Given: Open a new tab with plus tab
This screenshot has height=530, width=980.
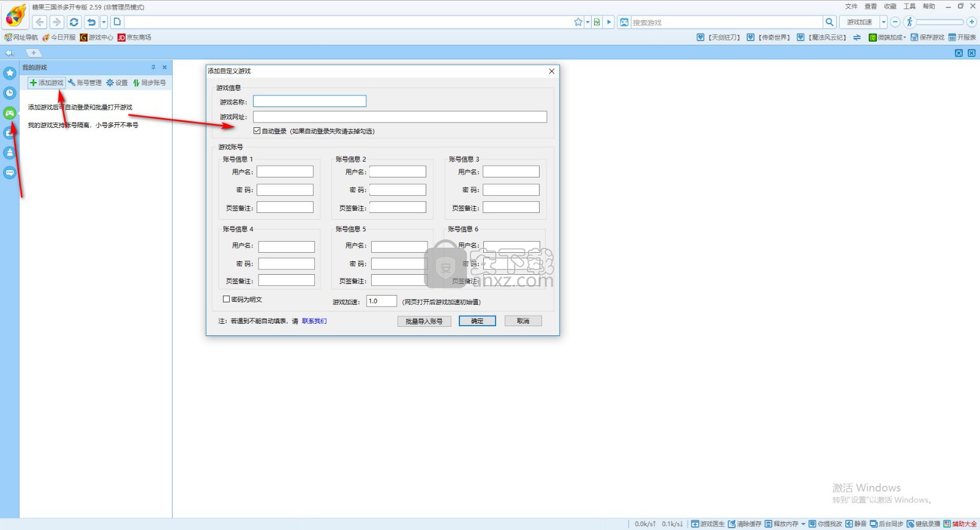Looking at the screenshot, I should 33,53.
